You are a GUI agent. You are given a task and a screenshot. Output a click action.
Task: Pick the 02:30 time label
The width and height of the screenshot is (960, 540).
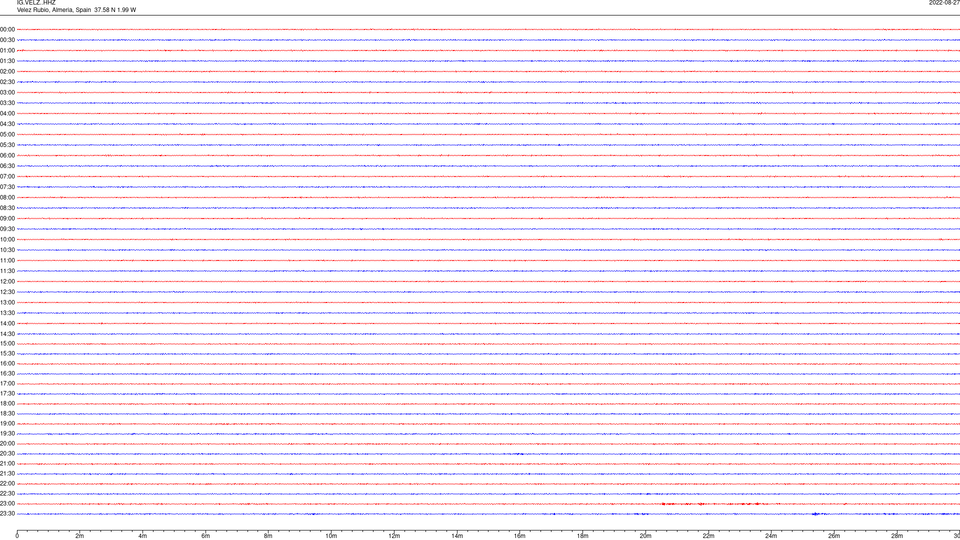click(x=7, y=81)
